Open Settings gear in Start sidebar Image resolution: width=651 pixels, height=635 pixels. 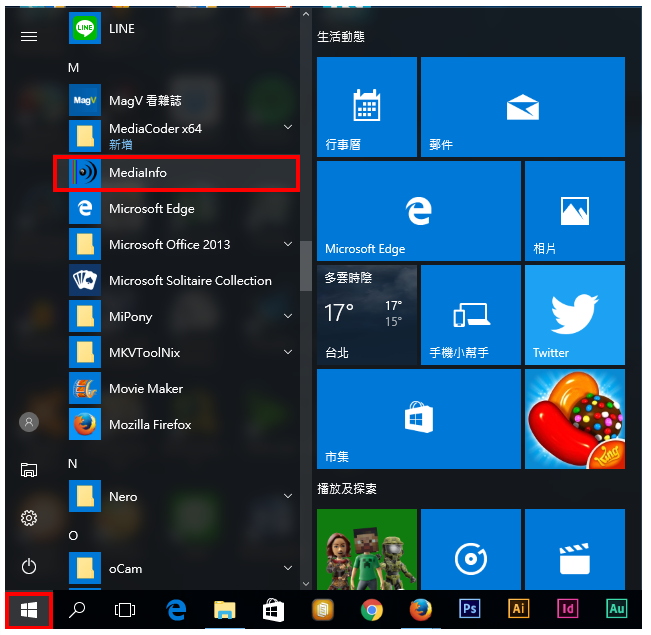pos(29,518)
